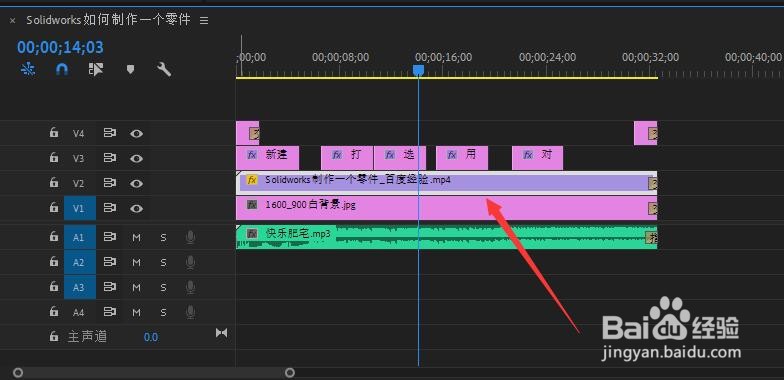Open the sequence panel menu
Image resolution: width=784 pixels, height=380 pixels.
[204, 20]
